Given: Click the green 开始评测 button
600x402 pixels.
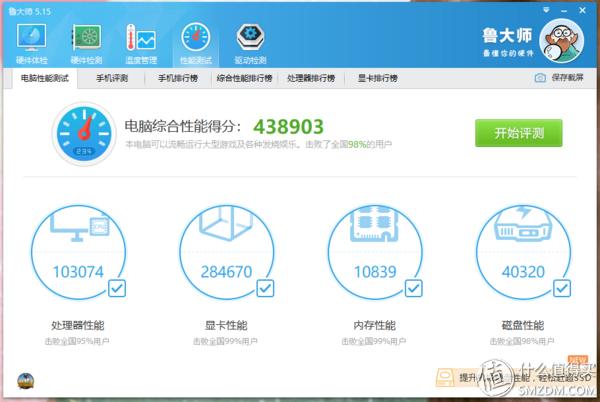Looking at the screenshot, I should [518, 133].
